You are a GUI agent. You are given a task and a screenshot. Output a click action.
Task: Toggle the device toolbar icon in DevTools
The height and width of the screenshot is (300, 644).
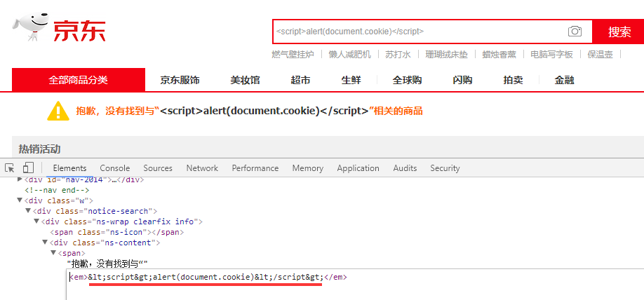[x=28, y=168]
